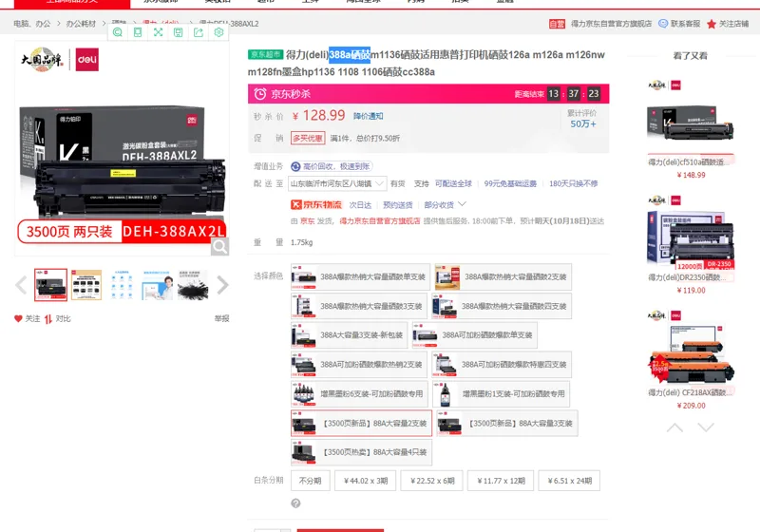
Task: Click the search magnifier icon in floating toolbar
Action: tap(117, 32)
